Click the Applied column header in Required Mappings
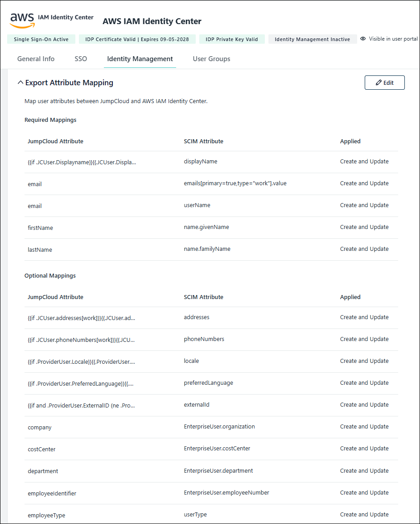The height and width of the screenshot is (524, 420). tap(350, 141)
